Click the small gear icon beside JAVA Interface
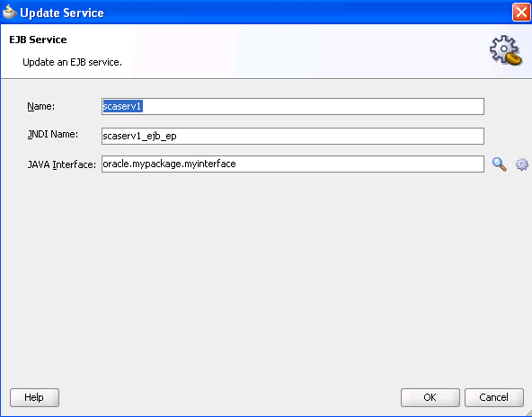Viewport: 532px width, 417px height. click(522, 164)
